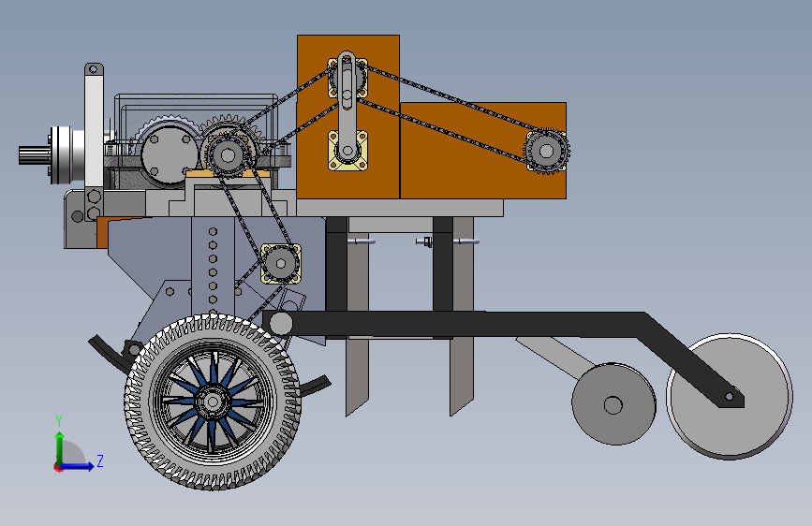Image resolution: width=812 pixels, height=526 pixels.
Task: Click the green Y axis arrow of the triad
Action: pos(60,446)
